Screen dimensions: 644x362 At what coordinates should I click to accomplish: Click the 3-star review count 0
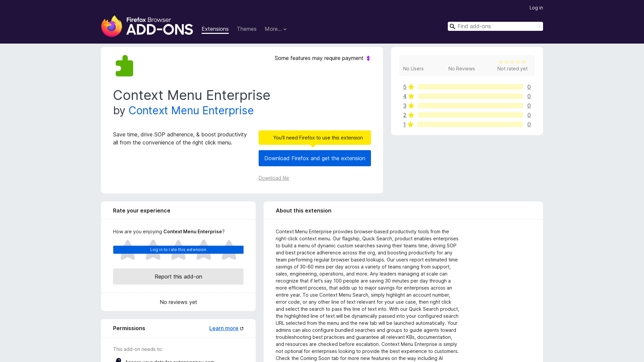point(529,106)
